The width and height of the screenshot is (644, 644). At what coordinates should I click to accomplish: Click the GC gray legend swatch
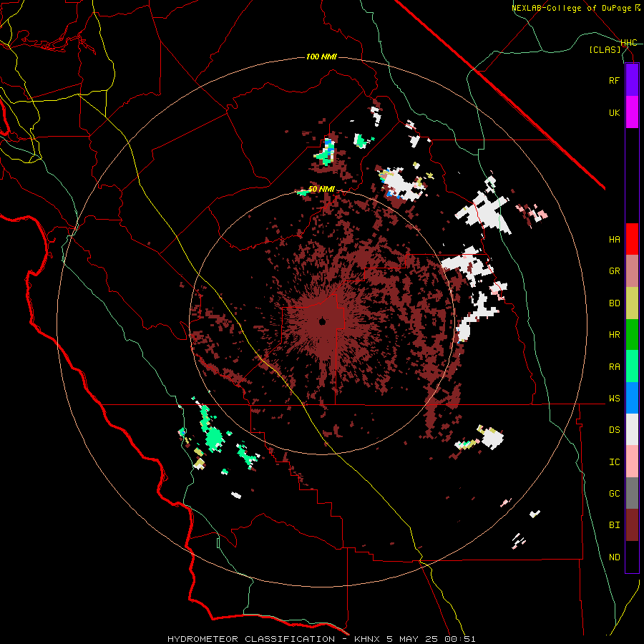click(x=632, y=493)
